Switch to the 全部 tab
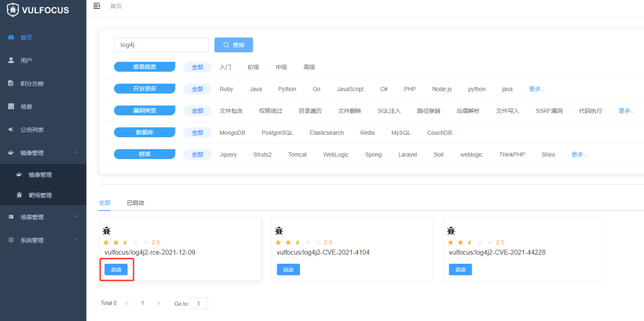 pos(105,203)
